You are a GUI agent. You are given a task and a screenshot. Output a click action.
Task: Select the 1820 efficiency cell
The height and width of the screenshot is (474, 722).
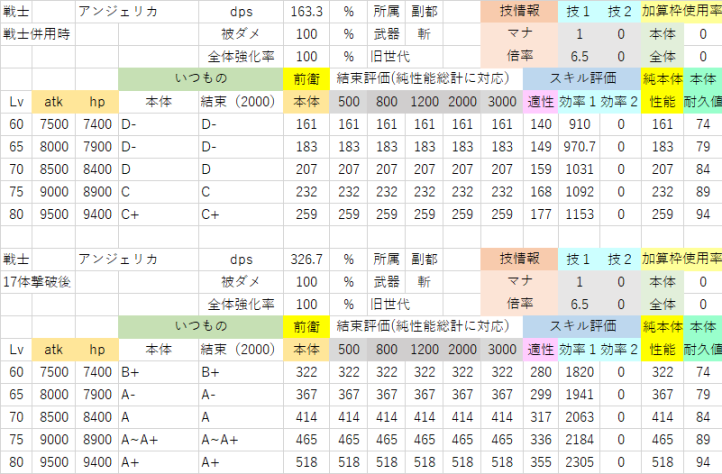[579, 372]
